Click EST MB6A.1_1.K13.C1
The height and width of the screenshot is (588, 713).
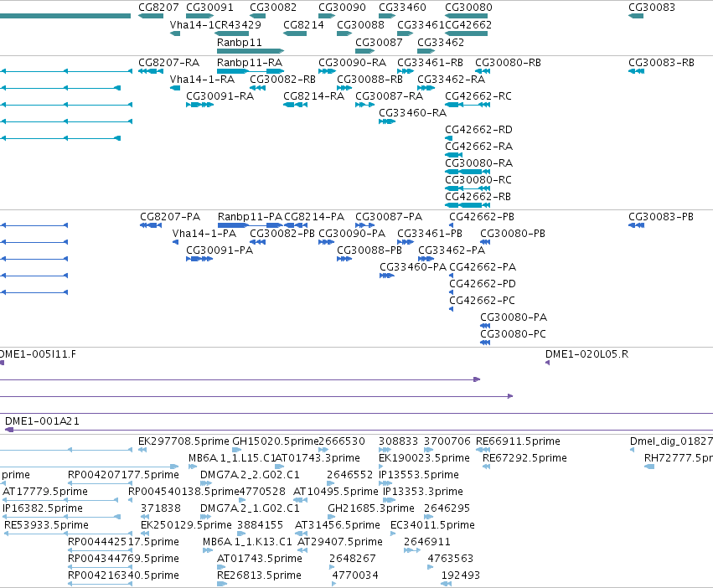point(247,542)
